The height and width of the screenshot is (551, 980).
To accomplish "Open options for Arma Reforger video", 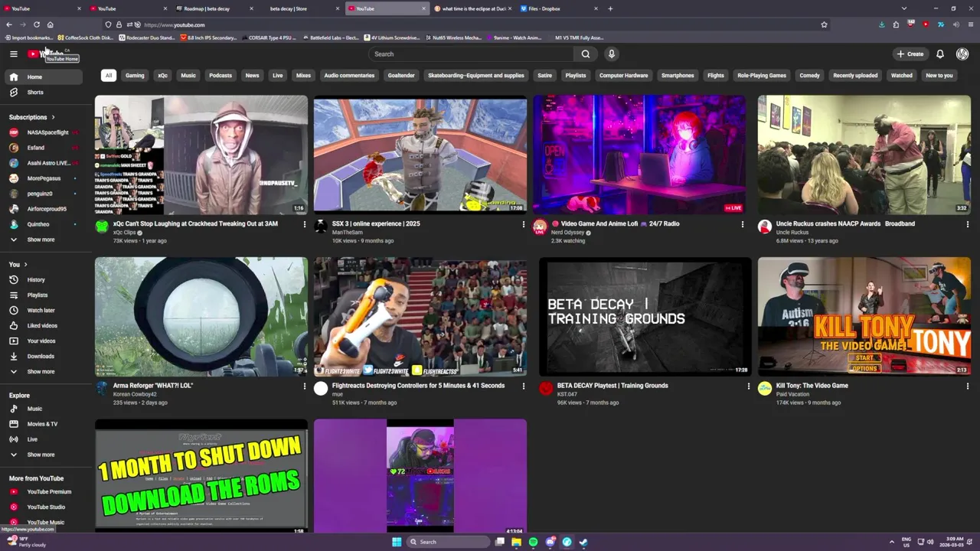I will point(304,386).
